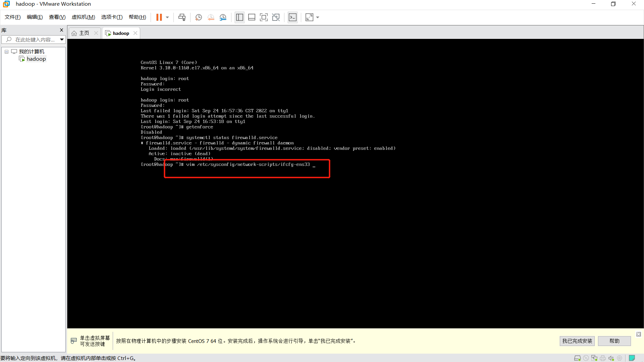Click the network adapter status icon
The height and width of the screenshot is (362, 644).
[594, 358]
